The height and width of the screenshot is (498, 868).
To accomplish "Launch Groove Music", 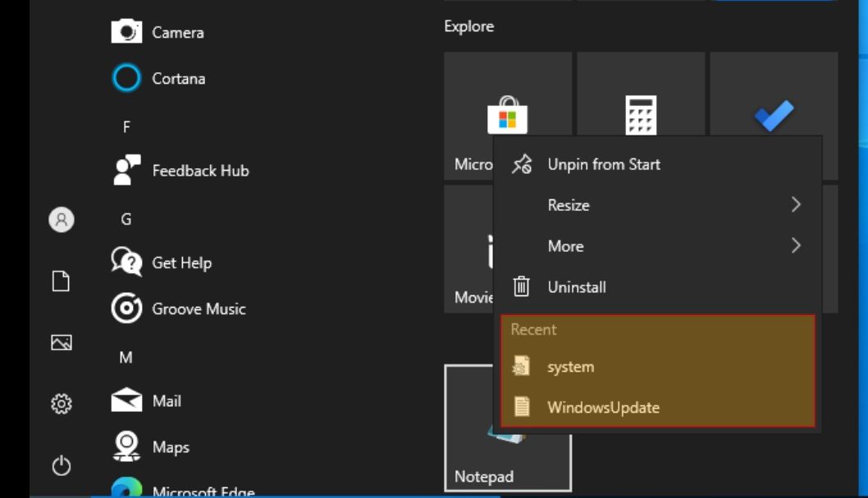I will coord(178,308).
